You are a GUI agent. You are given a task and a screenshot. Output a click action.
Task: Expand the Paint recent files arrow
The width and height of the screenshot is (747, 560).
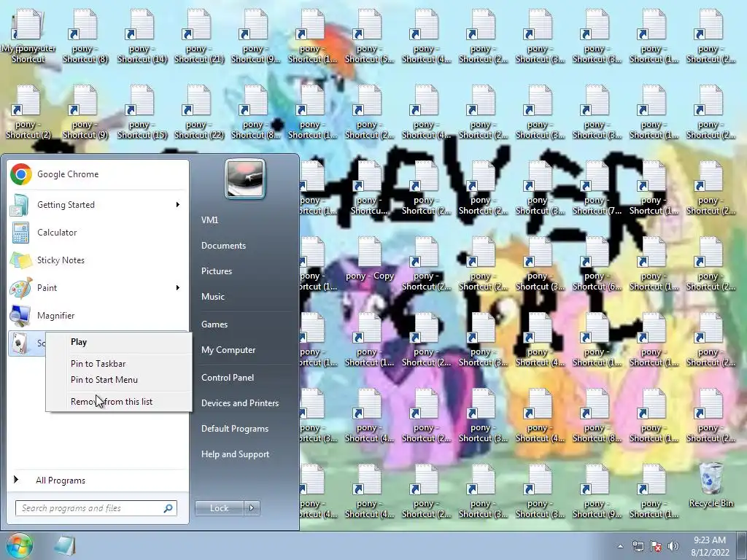point(178,287)
